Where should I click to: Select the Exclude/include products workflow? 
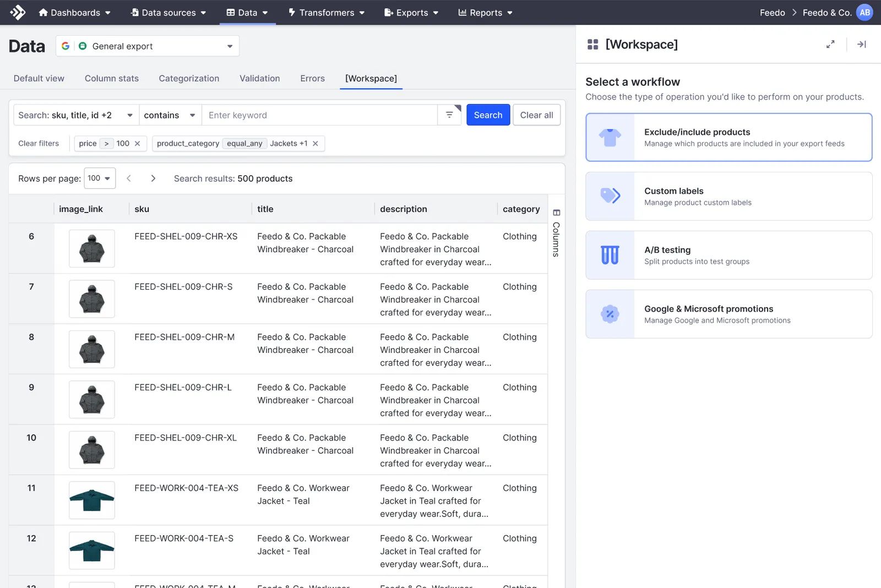coord(729,138)
